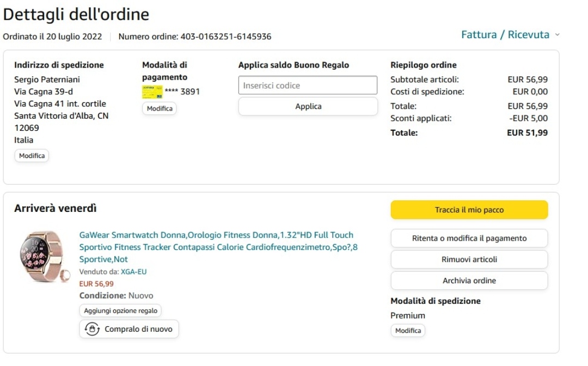Click Modifica under Modalità di spedizione
588x366 pixels.
click(408, 331)
